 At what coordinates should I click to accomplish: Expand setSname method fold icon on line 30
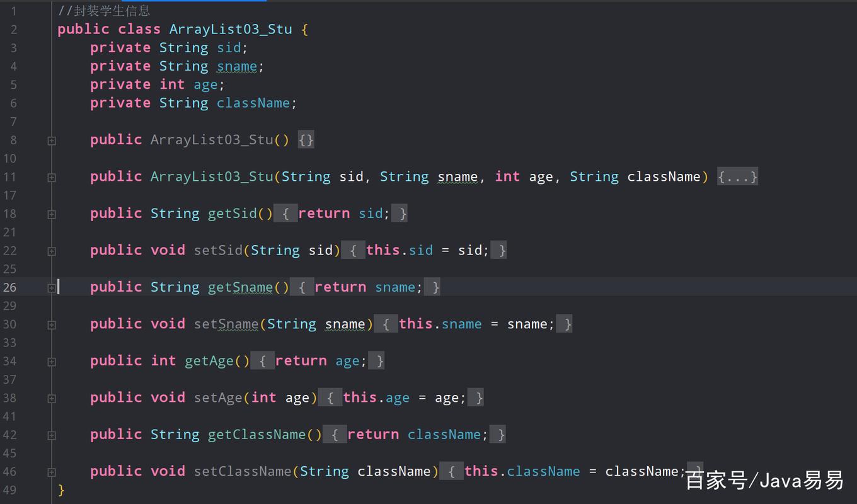pyautogui.click(x=52, y=325)
